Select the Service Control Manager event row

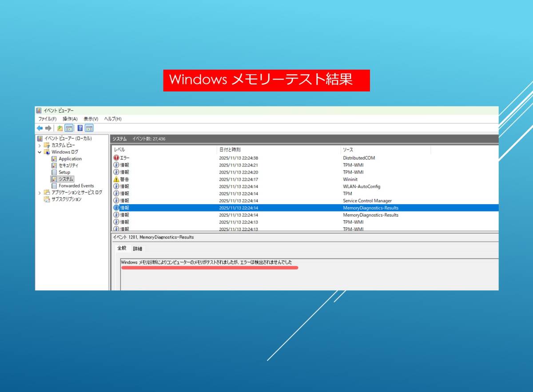[367, 201]
